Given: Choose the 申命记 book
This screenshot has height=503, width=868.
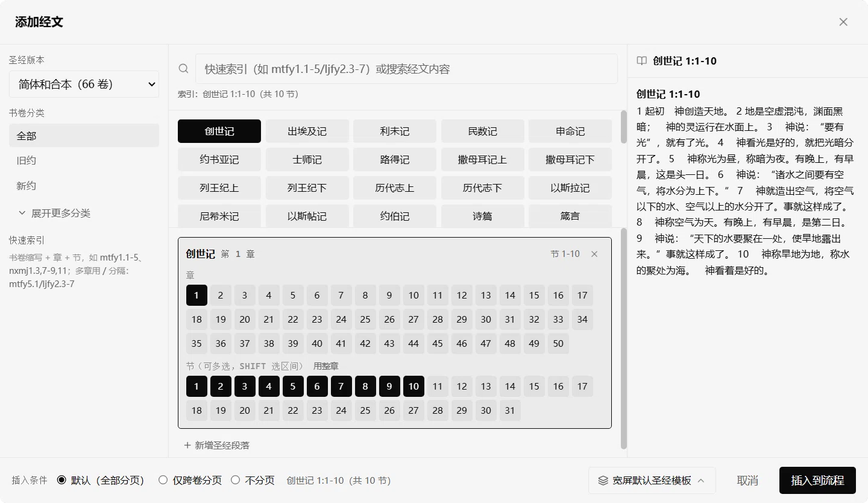Looking at the screenshot, I should (x=570, y=131).
